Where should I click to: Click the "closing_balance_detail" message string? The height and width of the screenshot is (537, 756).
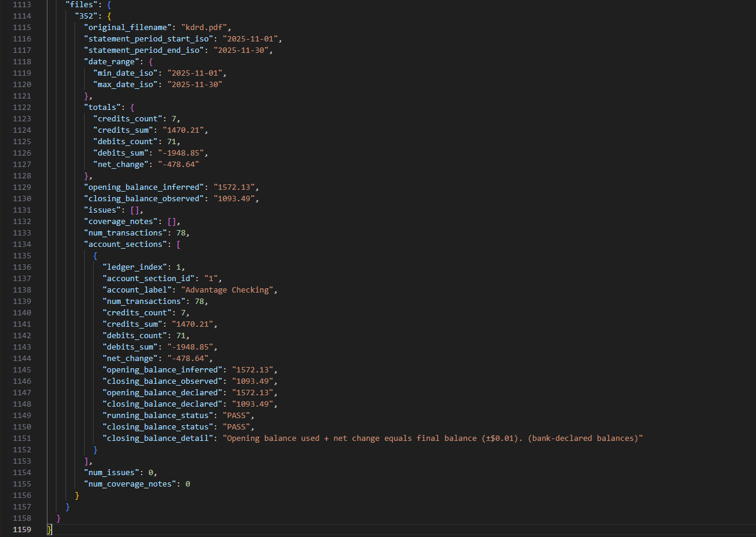pyautogui.click(x=432, y=438)
